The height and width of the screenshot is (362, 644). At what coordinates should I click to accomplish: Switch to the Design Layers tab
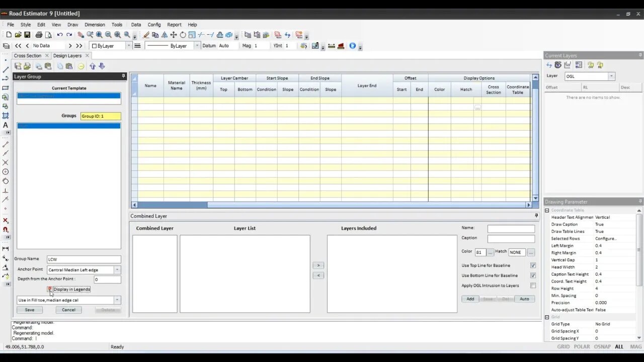click(x=67, y=56)
